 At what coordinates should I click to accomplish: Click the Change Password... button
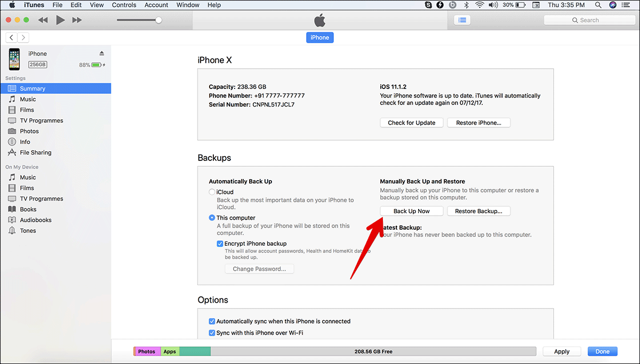259,269
